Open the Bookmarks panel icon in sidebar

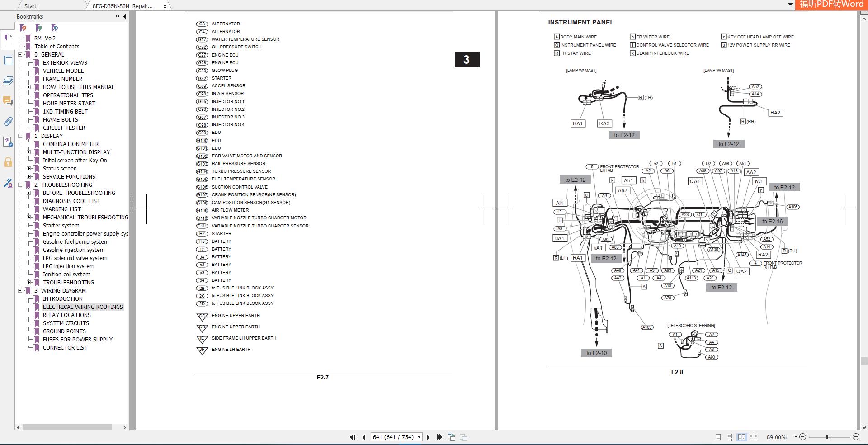[8, 40]
